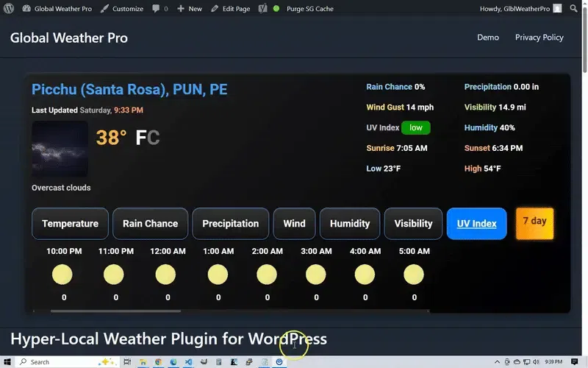
Task: Select the Wind tab
Action: click(x=295, y=224)
